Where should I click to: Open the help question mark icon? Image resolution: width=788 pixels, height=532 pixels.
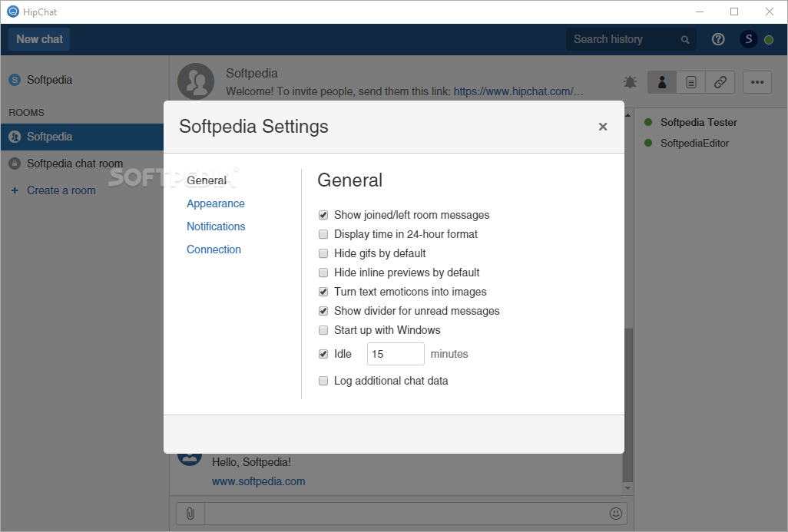[718, 39]
